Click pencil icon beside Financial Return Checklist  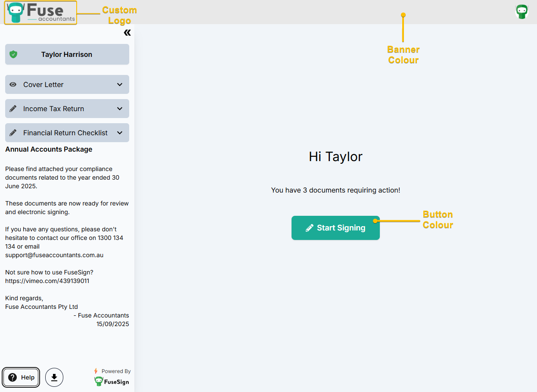(x=13, y=133)
